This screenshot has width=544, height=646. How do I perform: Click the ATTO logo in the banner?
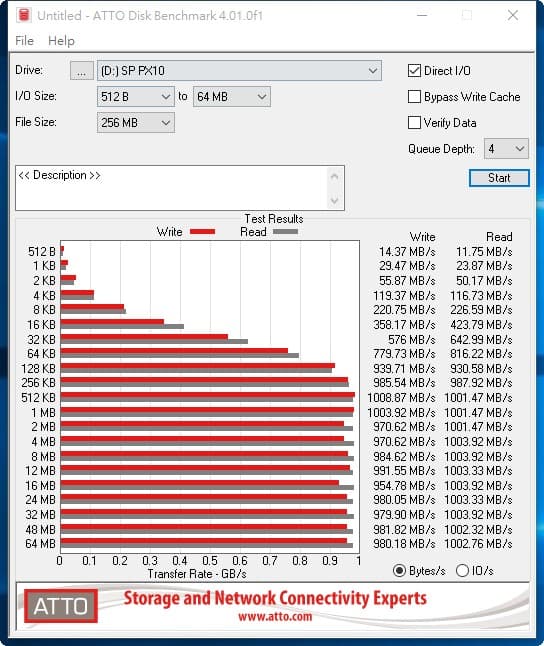[x=61, y=606]
